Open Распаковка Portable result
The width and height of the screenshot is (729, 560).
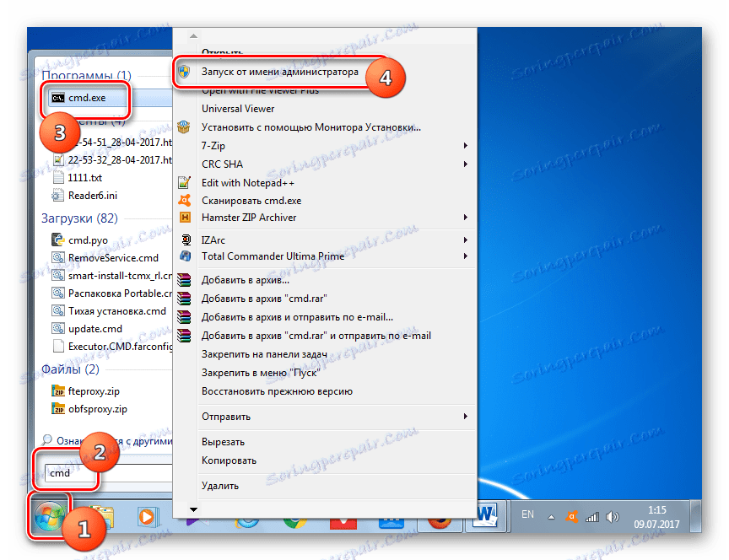tap(111, 293)
